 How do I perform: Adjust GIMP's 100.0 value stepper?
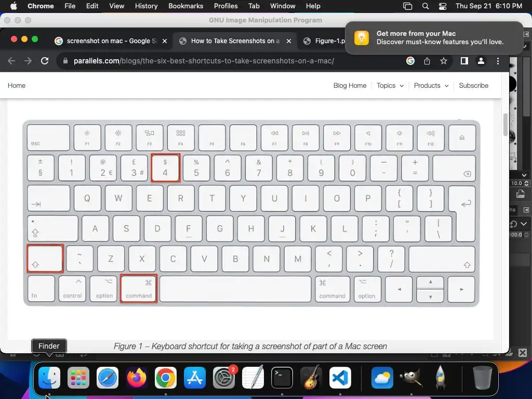point(526,234)
